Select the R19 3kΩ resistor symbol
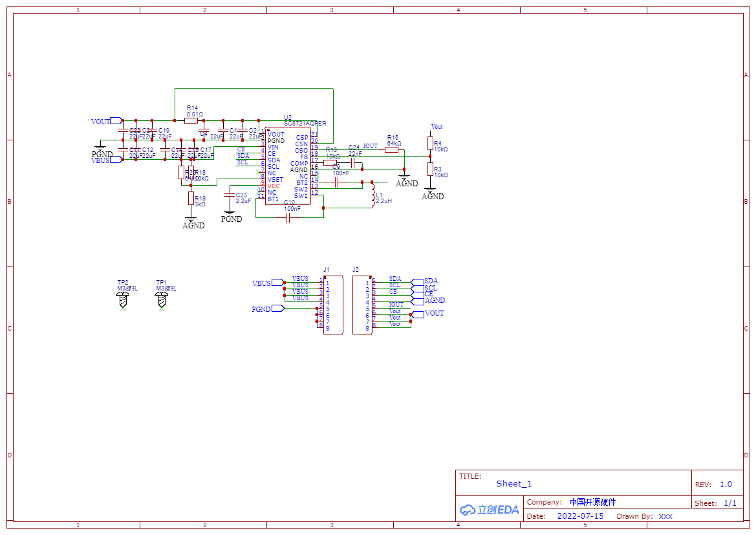756x535 pixels. [x=191, y=198]
